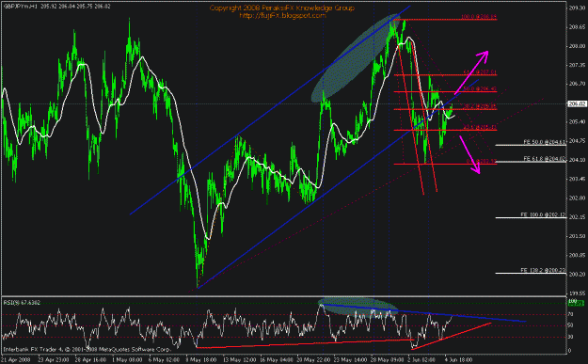Click the RSI 50 level axis label

pos(571,325)
